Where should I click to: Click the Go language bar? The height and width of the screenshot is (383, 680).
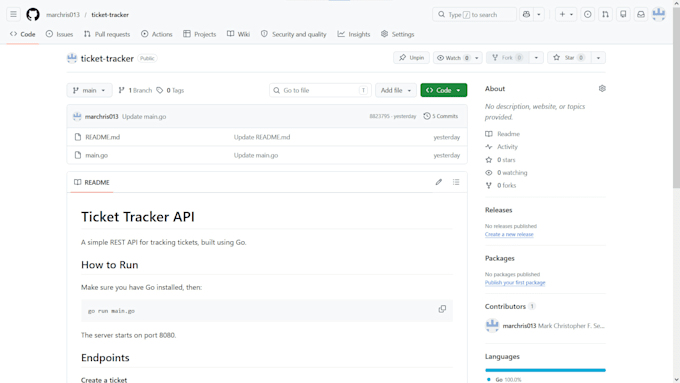[545, 370]
